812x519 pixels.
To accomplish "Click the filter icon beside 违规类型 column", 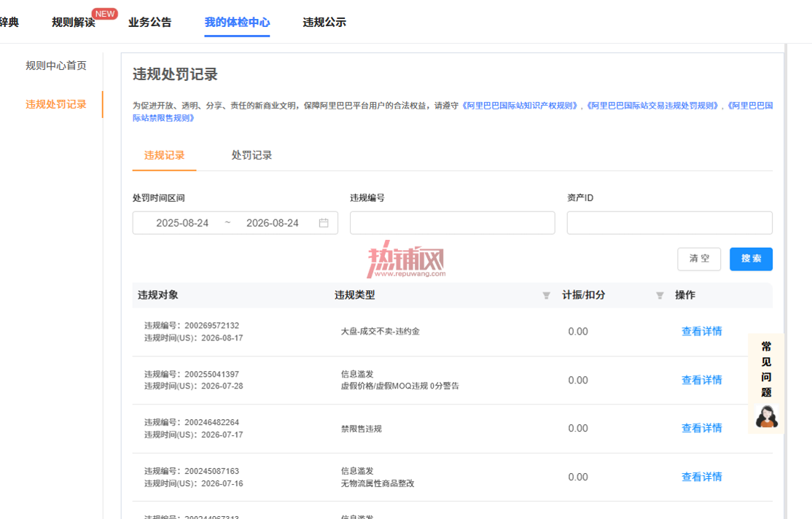I will pos(547,295).
